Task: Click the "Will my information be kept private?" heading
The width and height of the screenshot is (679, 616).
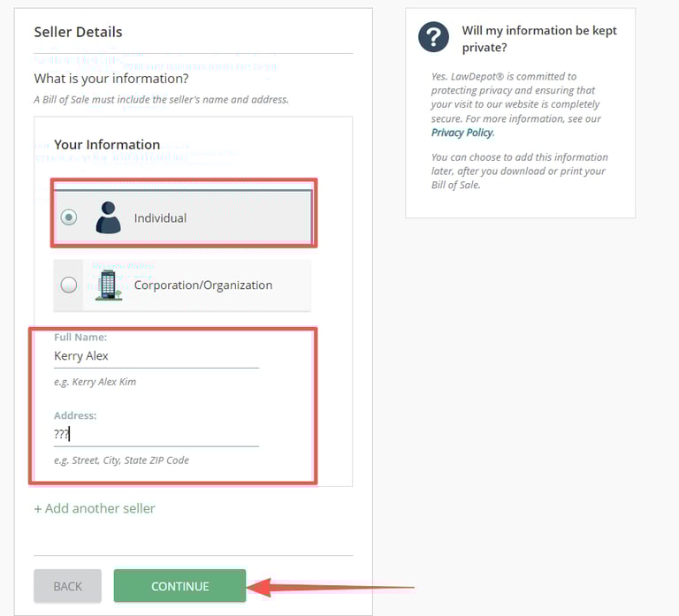Action: click(539, 39)
